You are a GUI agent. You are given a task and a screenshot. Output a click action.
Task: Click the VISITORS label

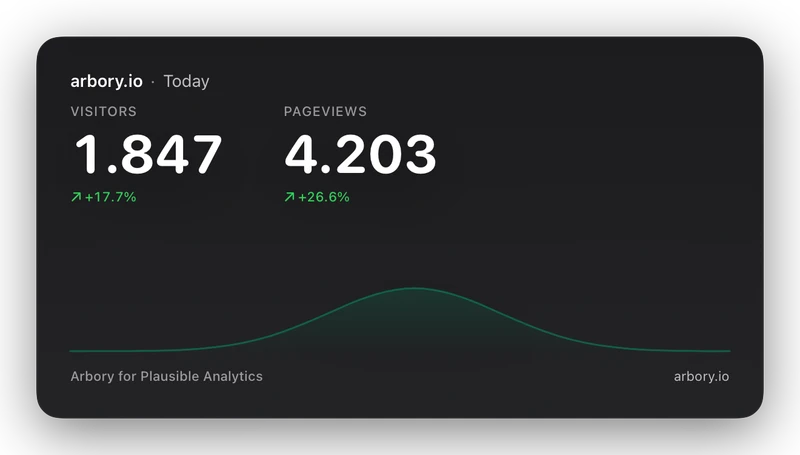tap(104, 112)
